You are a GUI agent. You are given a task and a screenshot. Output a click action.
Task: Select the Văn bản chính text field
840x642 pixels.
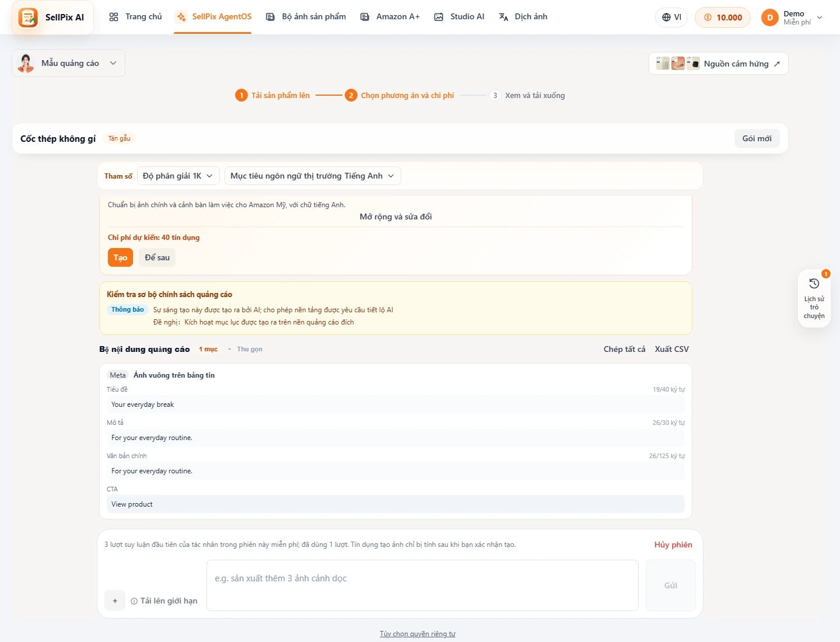[395, 471]
